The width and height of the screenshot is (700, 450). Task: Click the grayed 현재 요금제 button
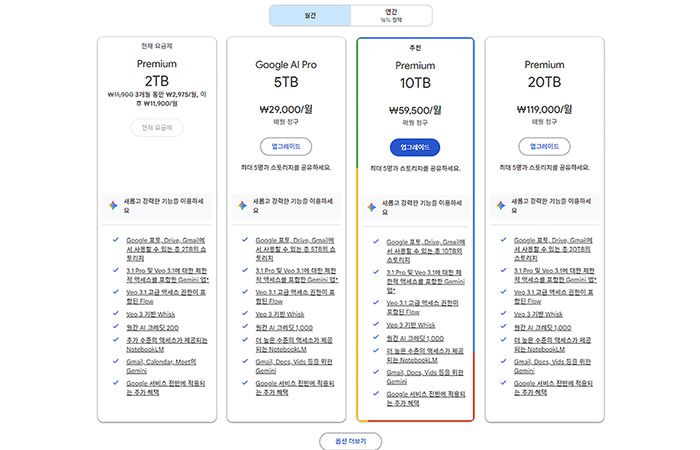coord(156,127)
